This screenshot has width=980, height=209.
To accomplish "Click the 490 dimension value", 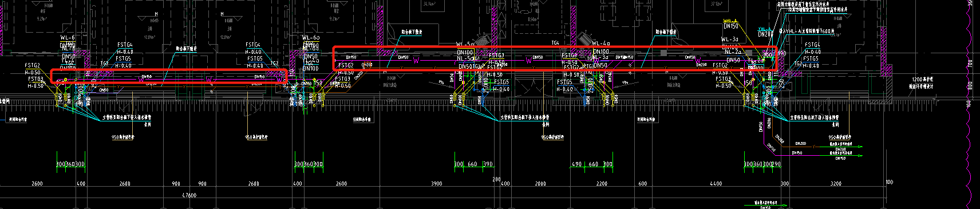I will pyautogui.click(x=577, y=164).
